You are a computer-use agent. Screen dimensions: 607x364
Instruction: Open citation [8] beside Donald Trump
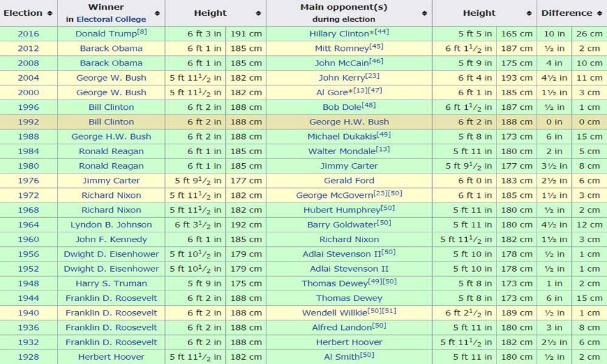pyautogui.click(x=142, y=32)
